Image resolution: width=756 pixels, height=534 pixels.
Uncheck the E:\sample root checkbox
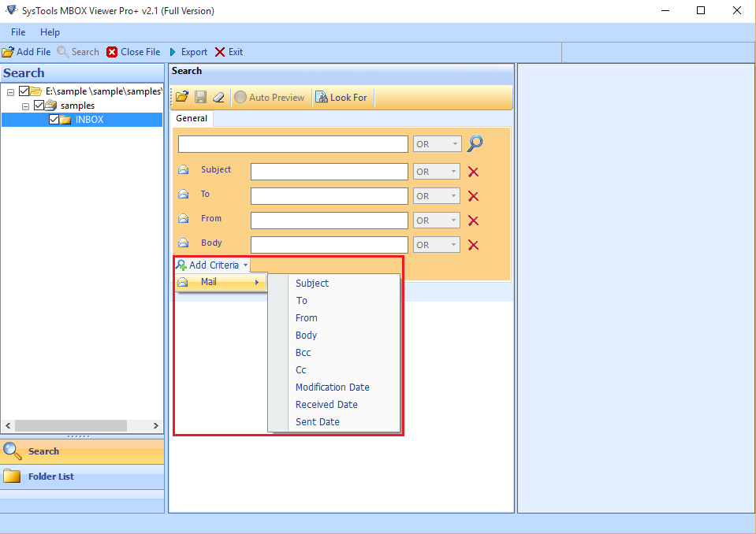click(24, 91)
